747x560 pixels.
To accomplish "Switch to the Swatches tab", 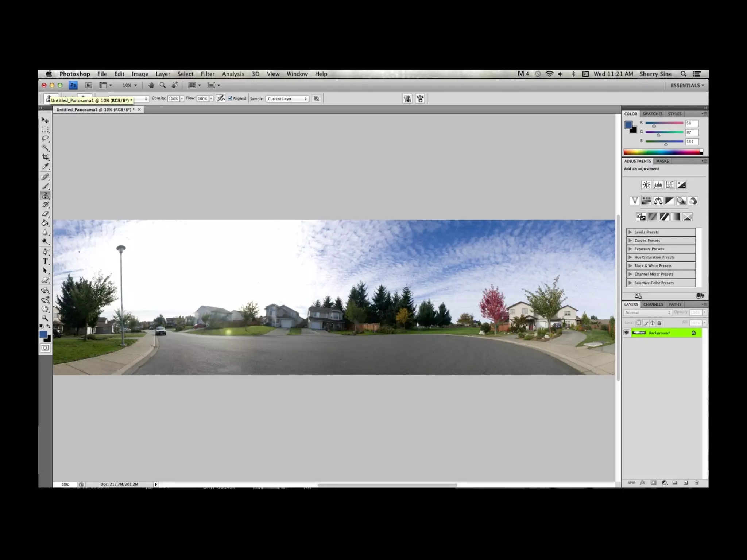I will (x=652, y=114).
